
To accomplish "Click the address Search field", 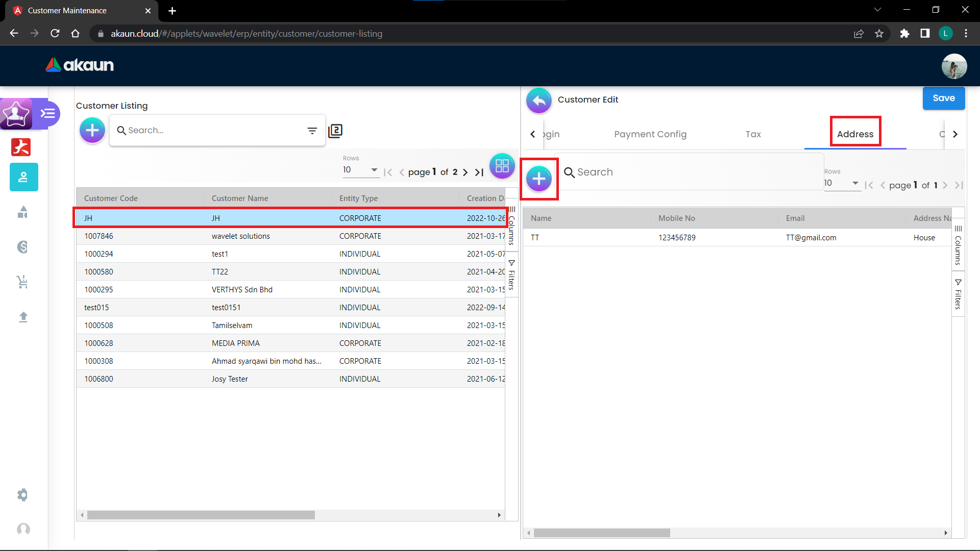I will 689,172.
